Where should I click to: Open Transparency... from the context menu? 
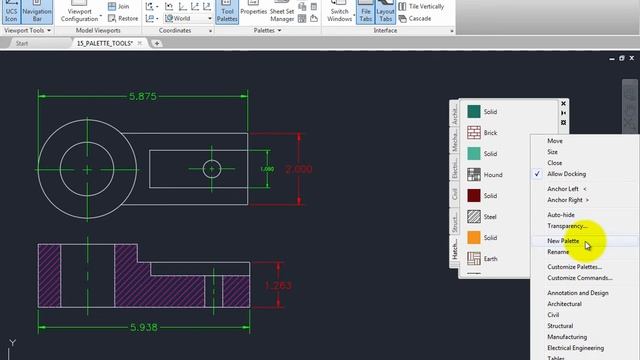[567, 226]
